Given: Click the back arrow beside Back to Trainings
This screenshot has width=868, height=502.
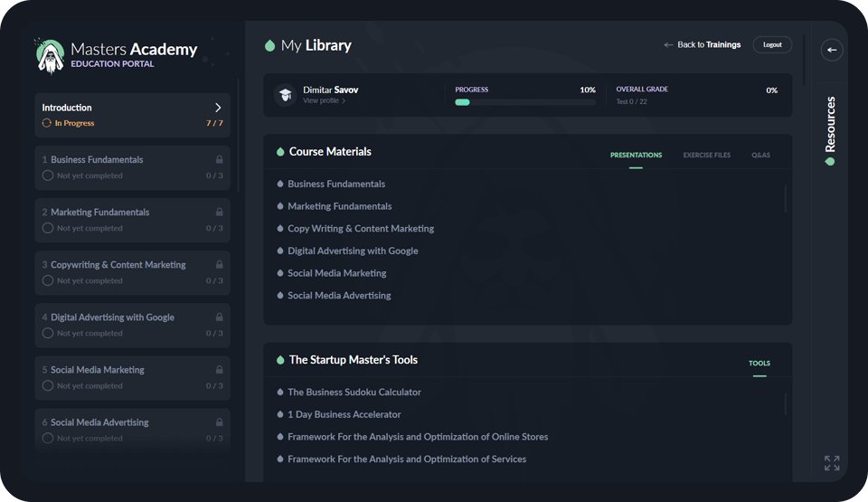Looking at the screenshot, I should [668, 45].
